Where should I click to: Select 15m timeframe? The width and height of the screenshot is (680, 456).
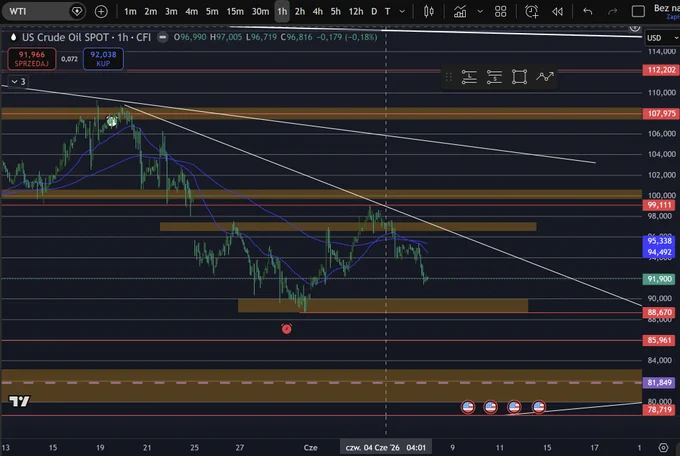pos(235,12)
